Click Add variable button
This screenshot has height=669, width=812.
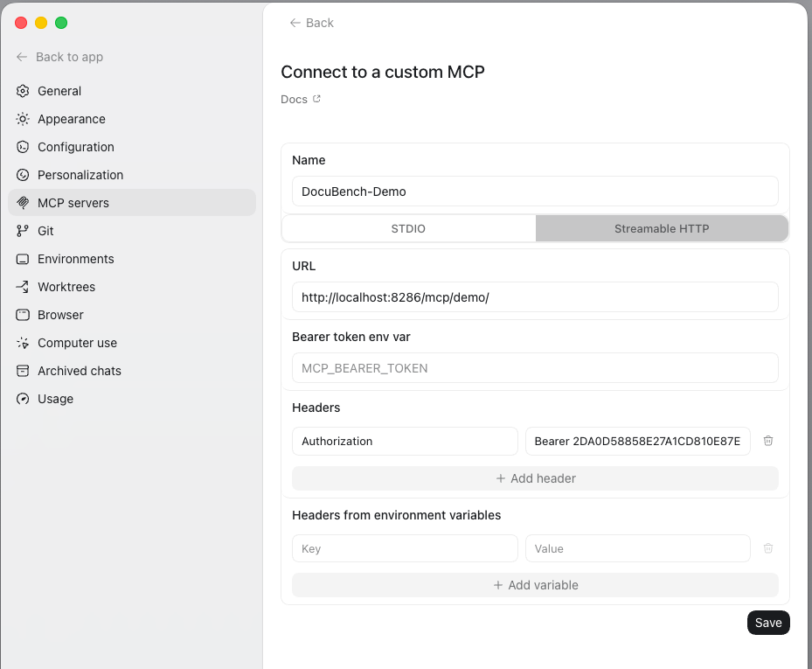535,585
